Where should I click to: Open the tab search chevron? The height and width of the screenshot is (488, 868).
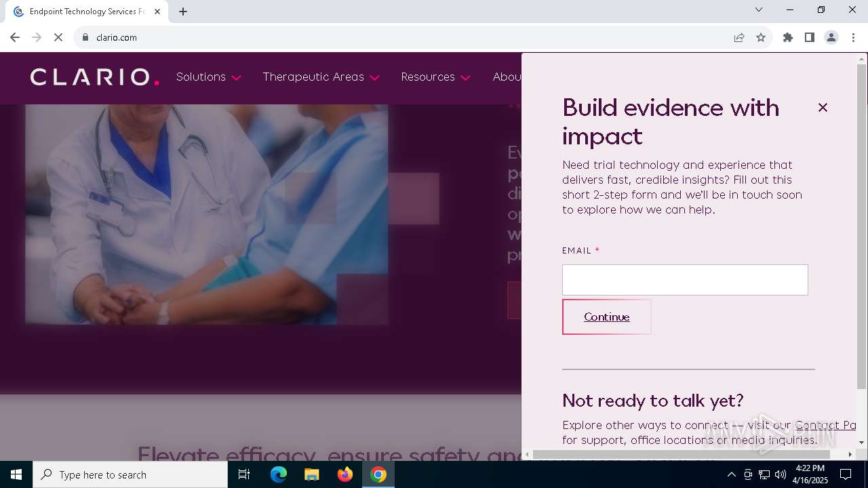pyautogui.click(x=759, y=9)
